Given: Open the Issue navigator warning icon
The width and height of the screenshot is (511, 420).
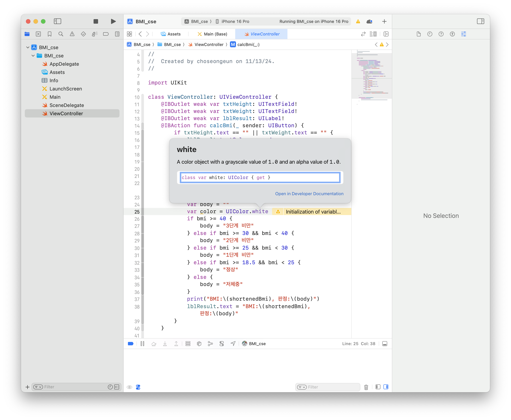Looking at the screenshot, I should pos(72,34).
